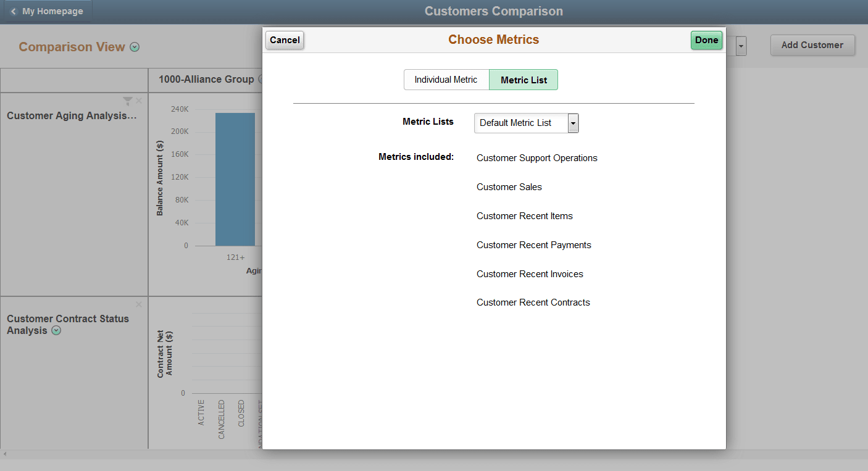Click the filter icon on Customer Aging Analysis
This screenshot has height=471, width=868.
click(128, 101)
